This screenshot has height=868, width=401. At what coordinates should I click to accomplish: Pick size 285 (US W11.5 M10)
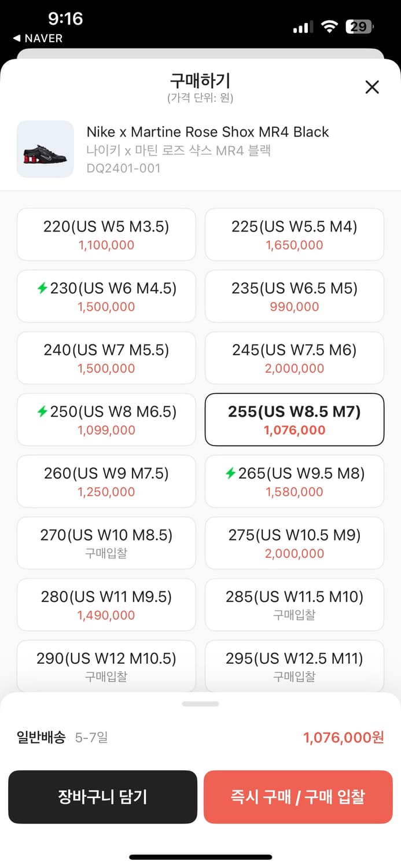[x=294, y=605]
